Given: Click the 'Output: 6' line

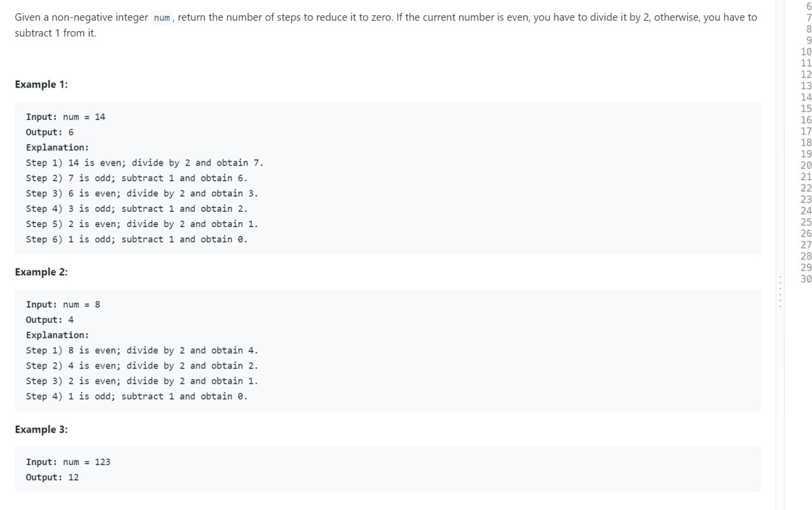Looking at the screenshot, I should pyautogui.click(x=50, y=132).
